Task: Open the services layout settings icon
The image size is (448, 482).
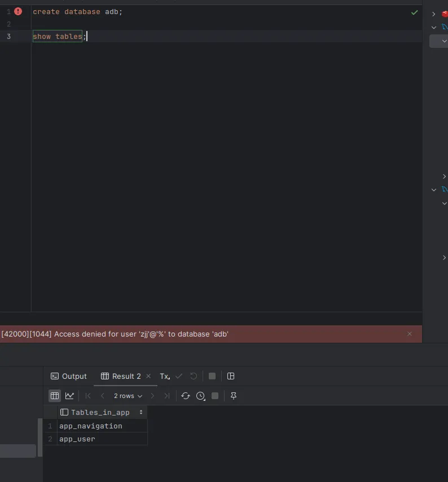Action: 231,376
